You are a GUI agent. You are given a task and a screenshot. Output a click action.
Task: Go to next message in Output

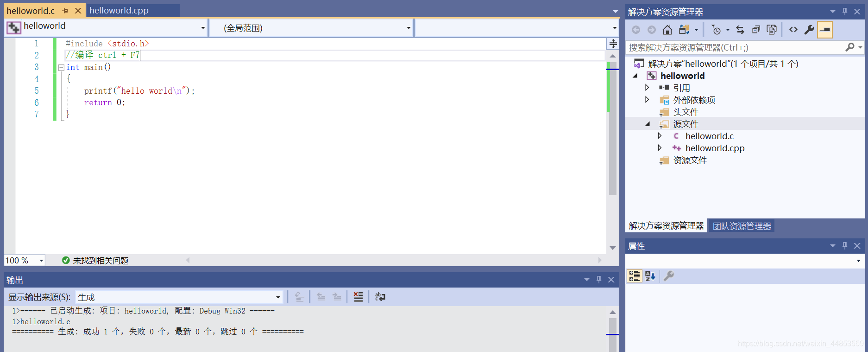[337, 297]
